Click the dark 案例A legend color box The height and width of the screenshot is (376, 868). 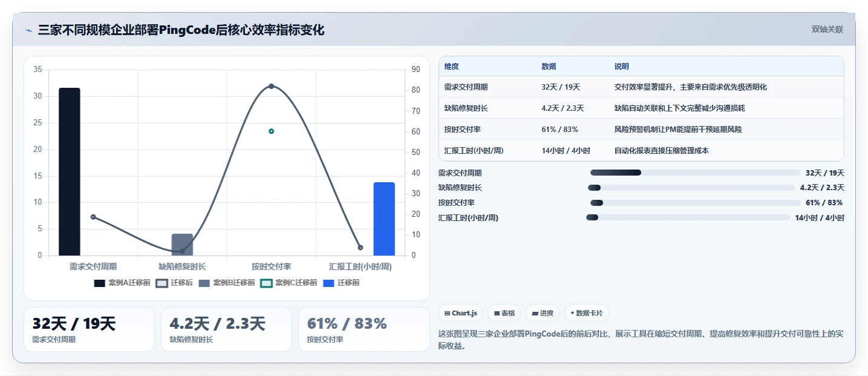[100, 283]
